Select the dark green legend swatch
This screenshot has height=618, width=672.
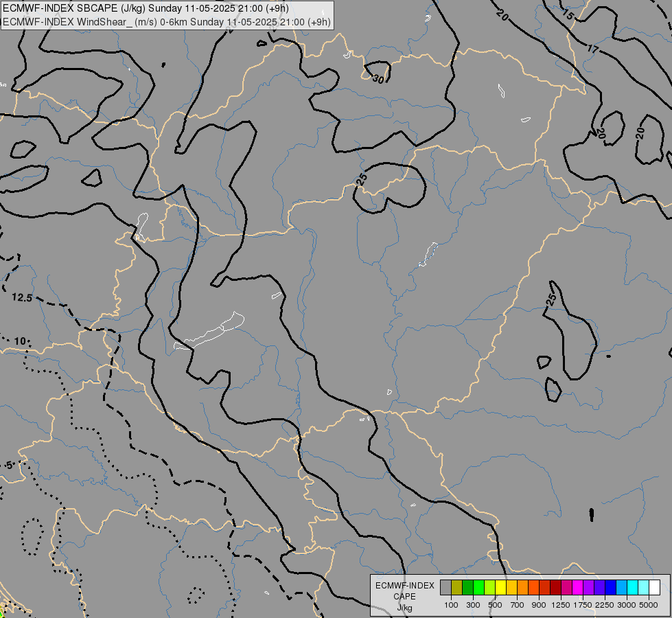(x=468, y=587)
